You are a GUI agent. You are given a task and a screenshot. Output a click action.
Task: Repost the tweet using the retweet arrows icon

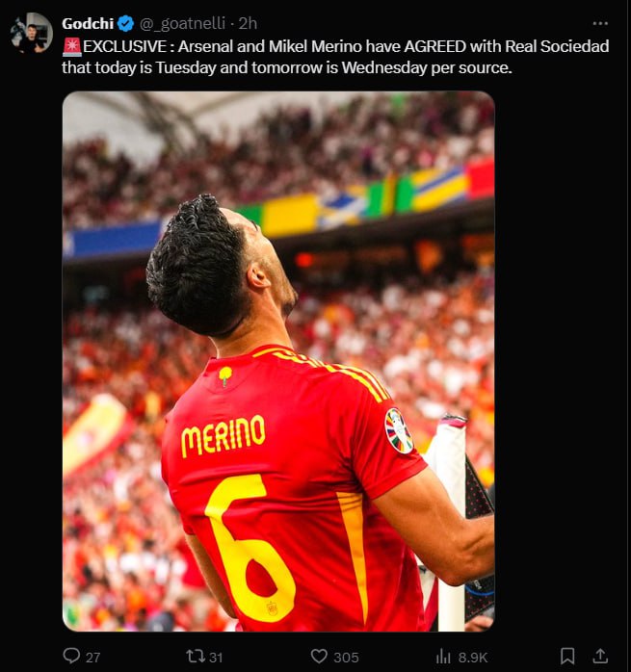coord(196,657)
